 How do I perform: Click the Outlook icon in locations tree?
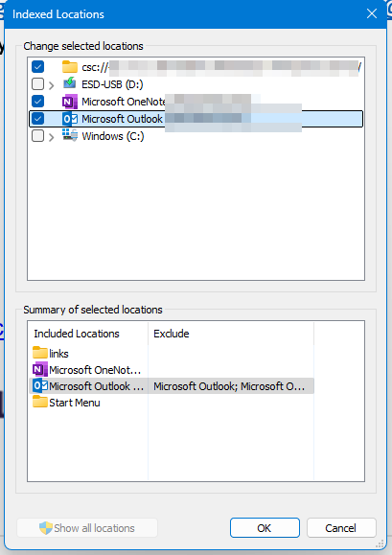(x=70, y=119)
